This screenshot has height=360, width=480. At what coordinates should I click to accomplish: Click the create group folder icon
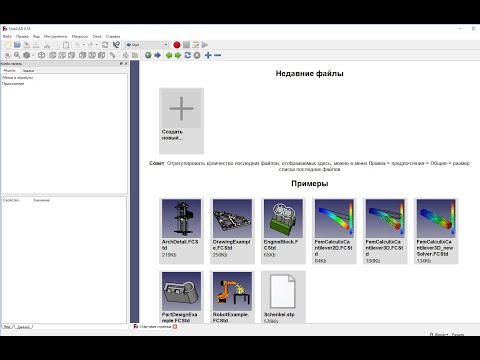135,55
